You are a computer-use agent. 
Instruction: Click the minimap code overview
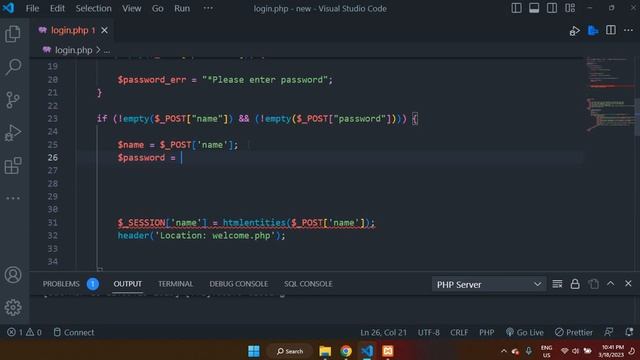click(609, 95)
